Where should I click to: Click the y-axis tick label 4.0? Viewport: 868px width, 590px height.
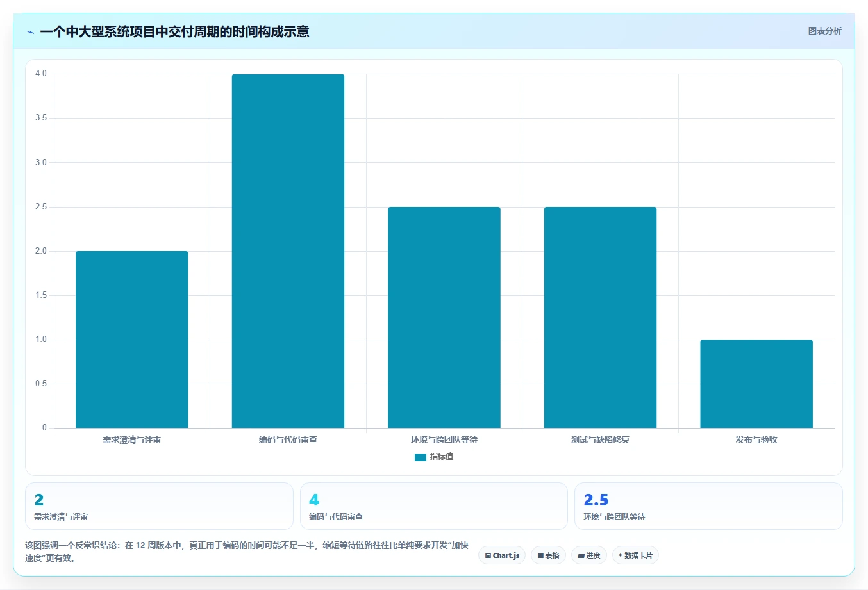coord(41,74)
